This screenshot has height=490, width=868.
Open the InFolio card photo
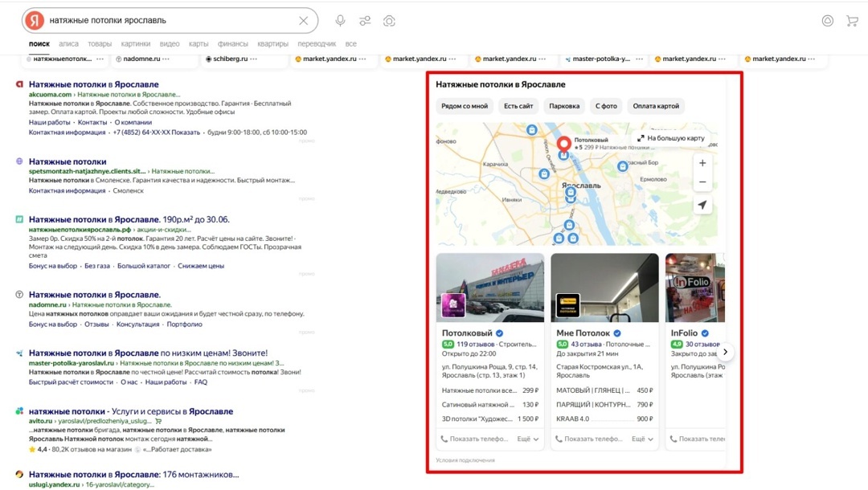[694, 288]
